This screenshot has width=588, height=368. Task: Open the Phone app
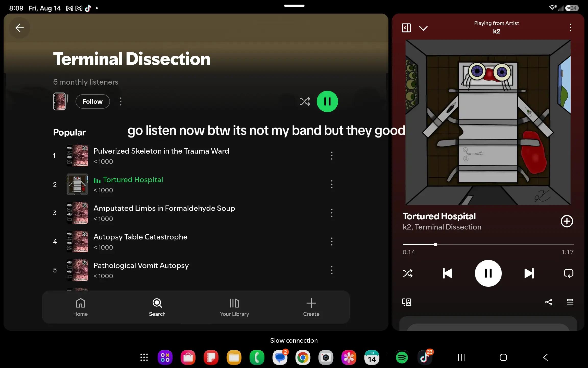pos(257,357)
